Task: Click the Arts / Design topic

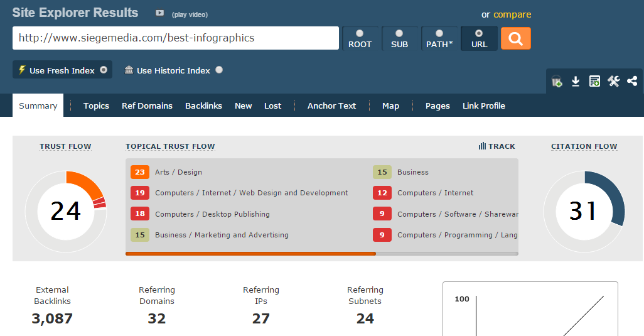Action: pos(178,172)
